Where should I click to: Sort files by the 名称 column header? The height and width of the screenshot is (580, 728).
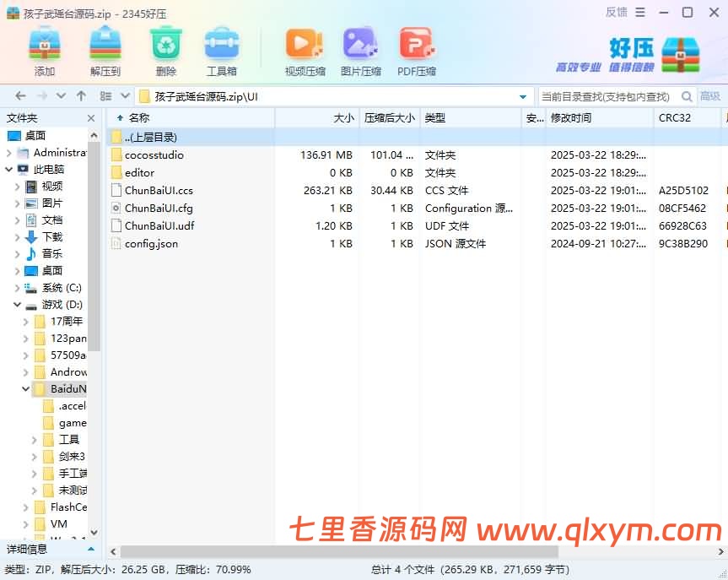pos(140,118)
